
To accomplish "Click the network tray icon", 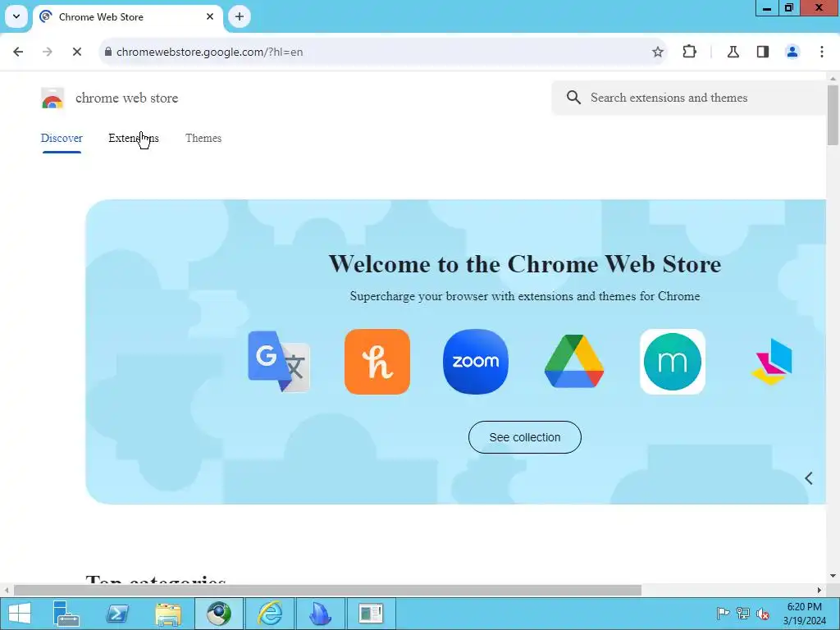I will pos(742,614).
